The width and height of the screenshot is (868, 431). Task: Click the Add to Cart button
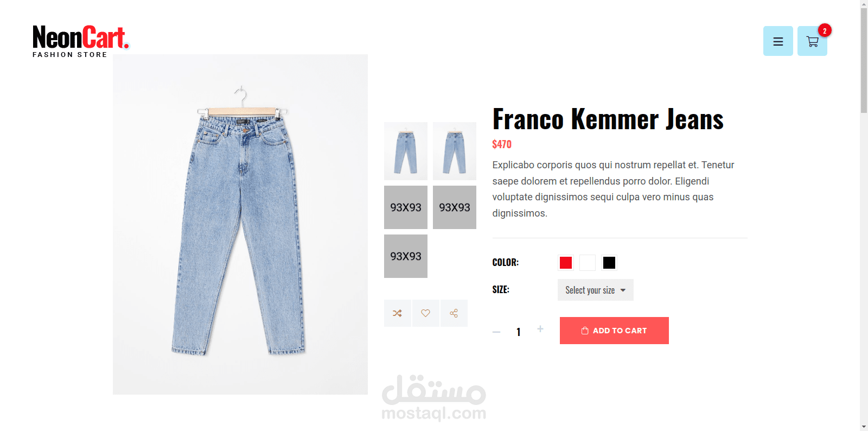[x=614, y=331]
